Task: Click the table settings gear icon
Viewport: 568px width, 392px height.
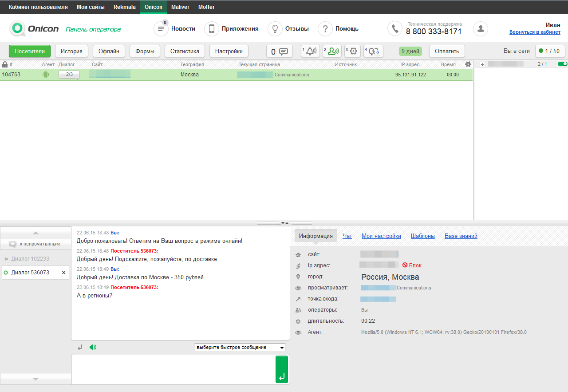Action: pos(468,64)
